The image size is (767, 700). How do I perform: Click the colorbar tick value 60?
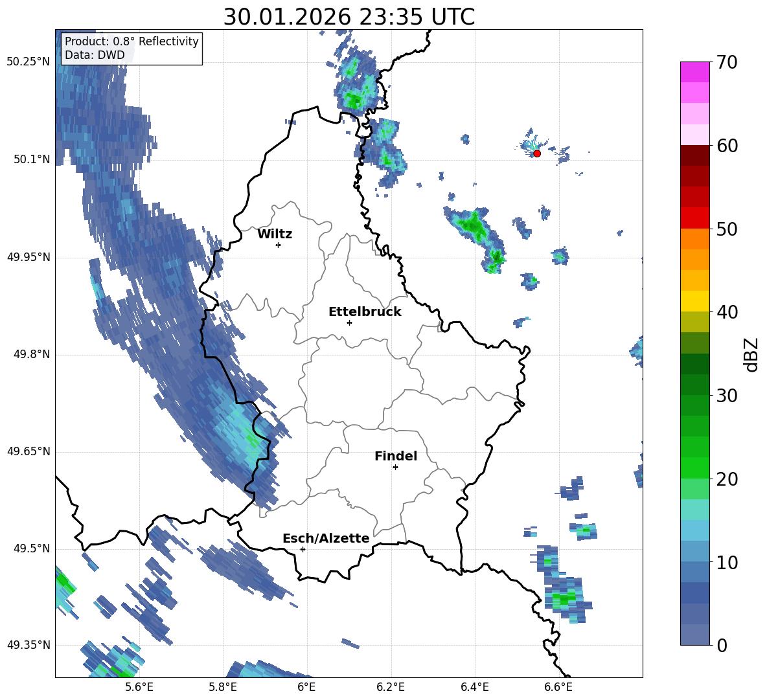point(726,146)
